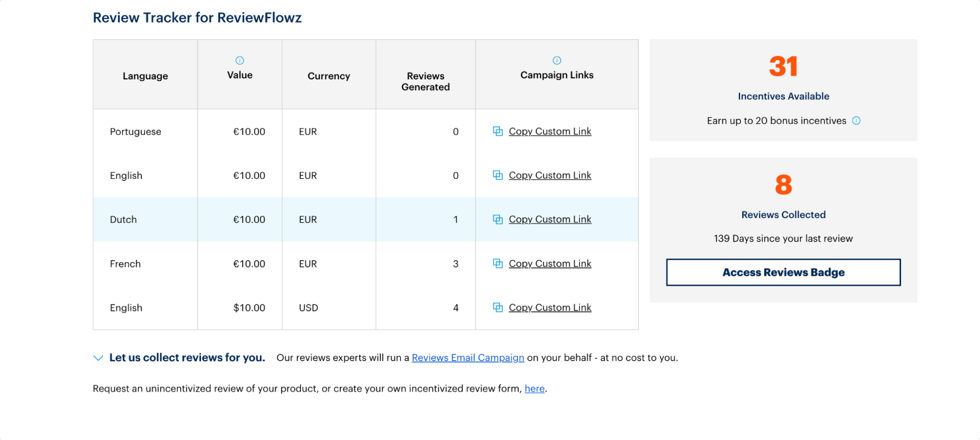Click the Access Reviews Badge button

[x=783, y=272]
